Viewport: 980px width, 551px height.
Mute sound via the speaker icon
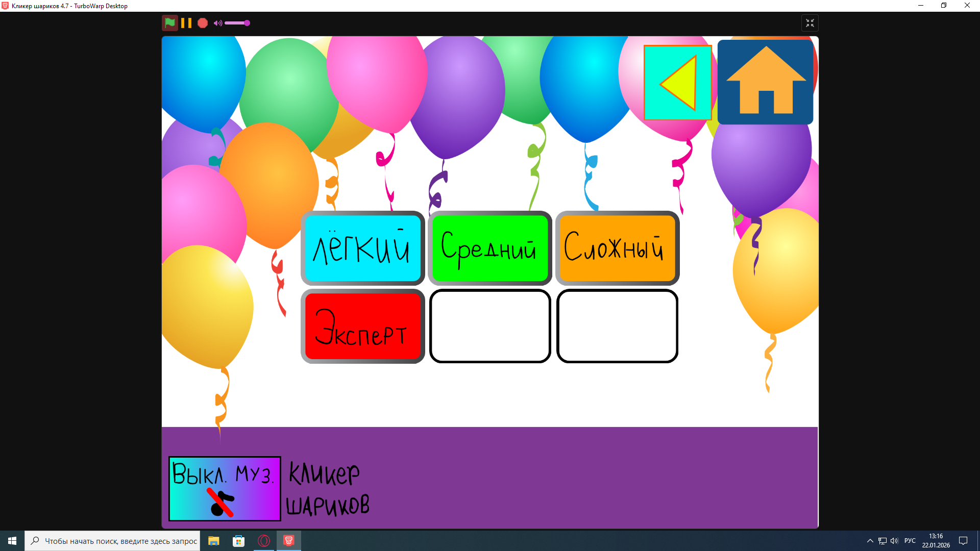[x=218, y=23]
